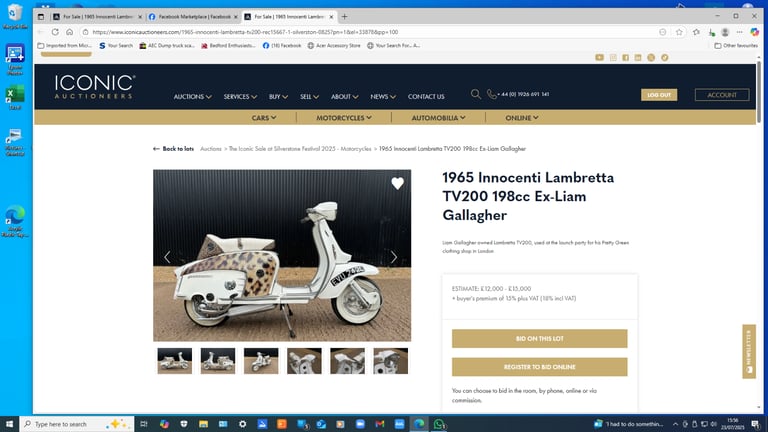
Task: Open the Newsletter side tab
Action: (x=749, y=351)
